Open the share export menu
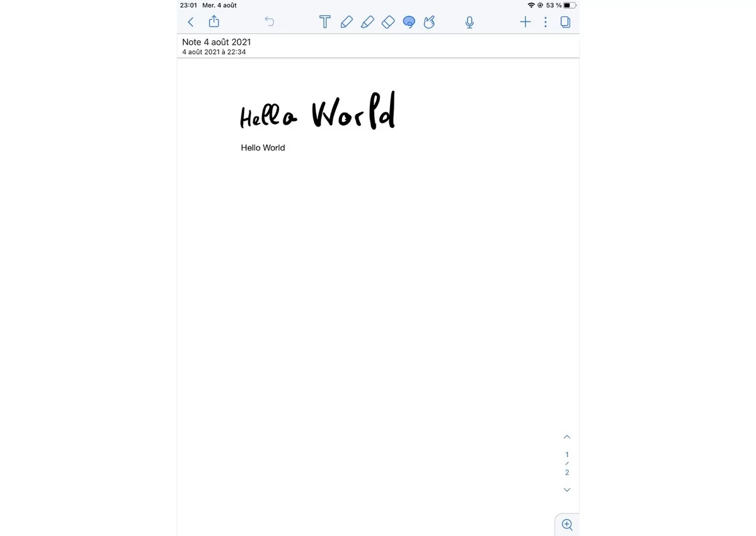756x536 pixels. (214, 21)
